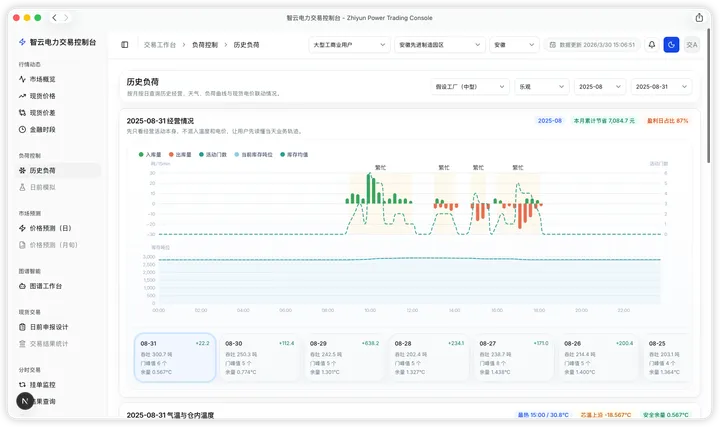
Task: Click the 市场概览 pulse icon
Action: [x=22, y=79]
